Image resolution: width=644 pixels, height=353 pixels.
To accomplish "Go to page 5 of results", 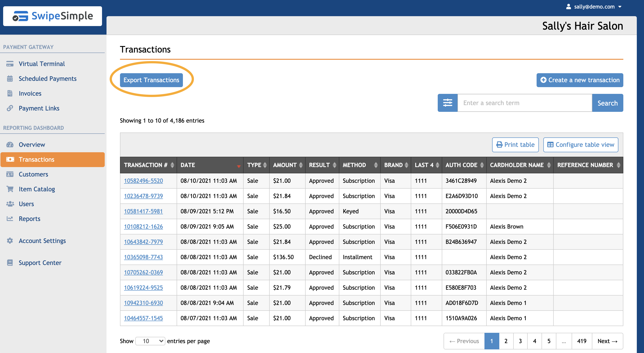I will click(x=549, y=341).
